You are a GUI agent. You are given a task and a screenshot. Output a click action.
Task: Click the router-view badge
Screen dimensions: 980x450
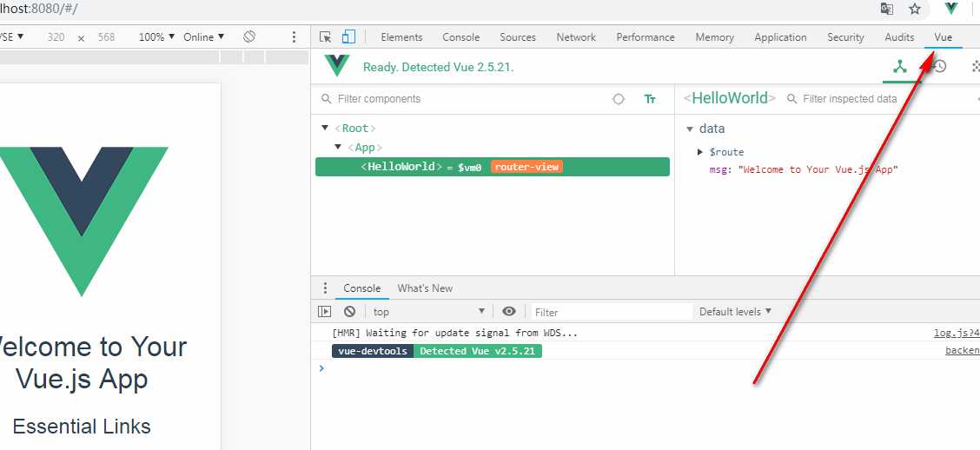pyautogui.click(x=526, y=167)
